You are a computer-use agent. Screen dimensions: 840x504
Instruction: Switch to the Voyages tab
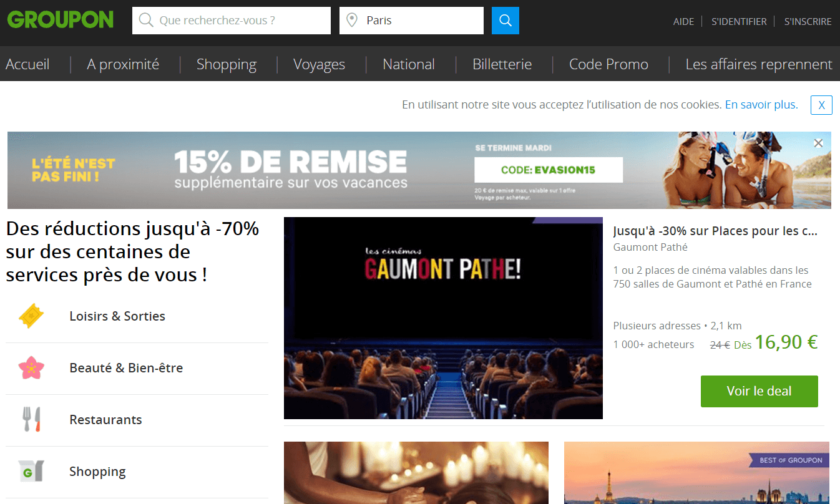(319, 64)
